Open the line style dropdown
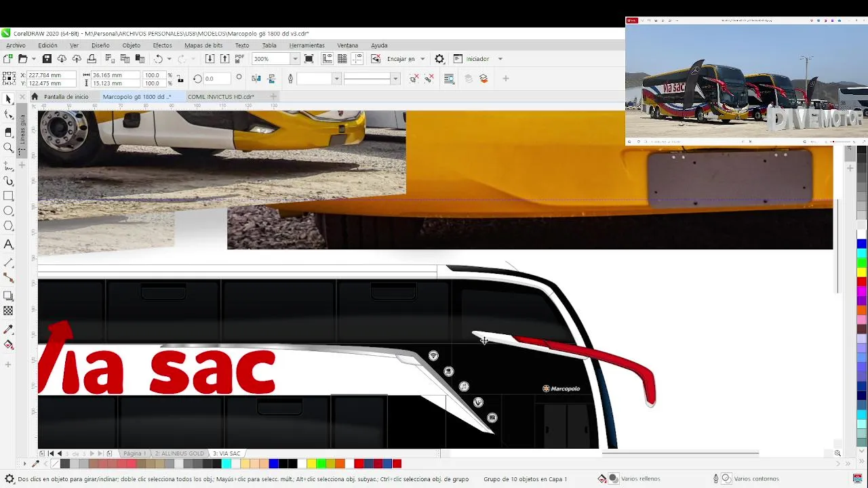 (395, 79)
